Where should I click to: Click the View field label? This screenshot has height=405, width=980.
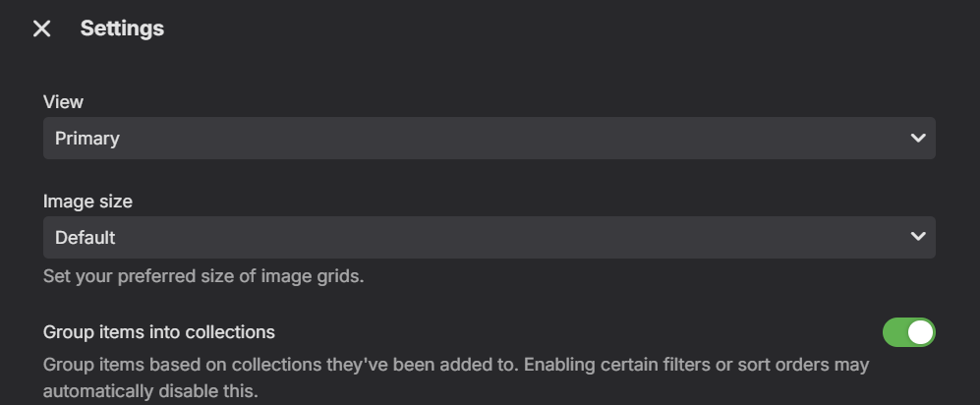63,102
